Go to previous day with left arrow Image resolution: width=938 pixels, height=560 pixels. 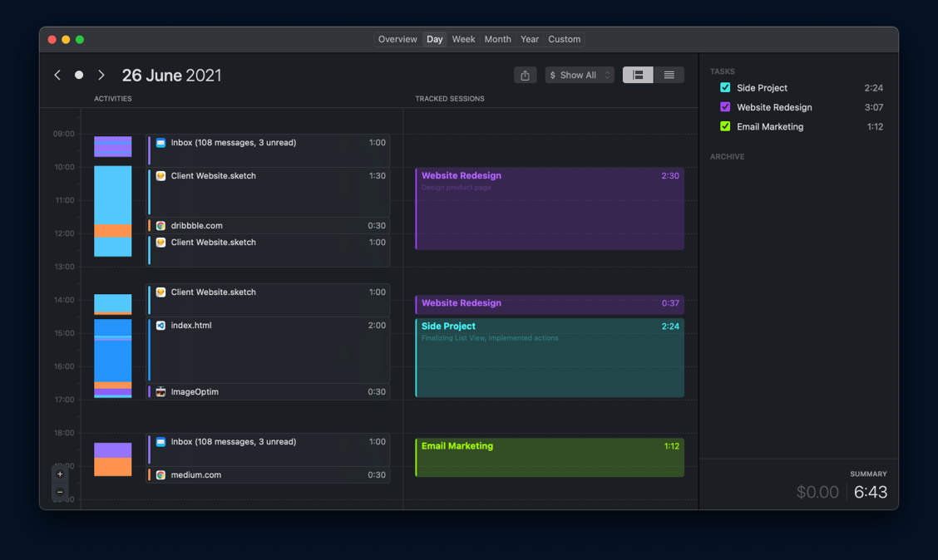coord(57,75)
